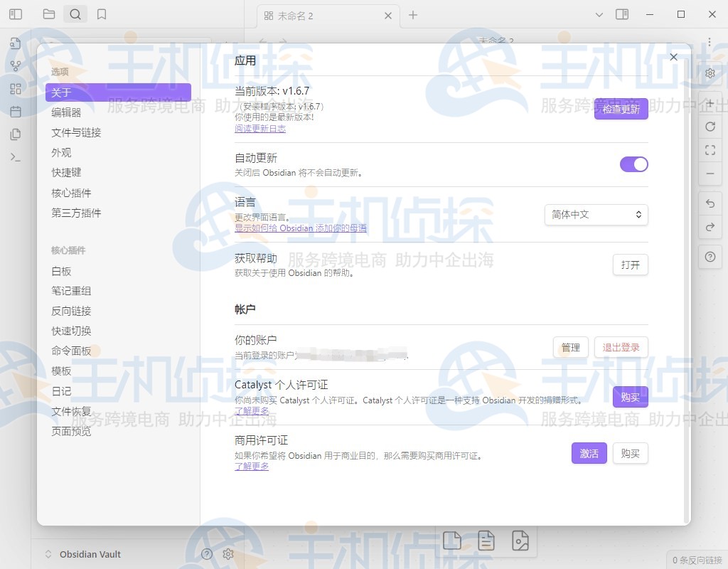Click 退出登录 to sign out
This screenshot has height=569, width=728.
[621, 347]
